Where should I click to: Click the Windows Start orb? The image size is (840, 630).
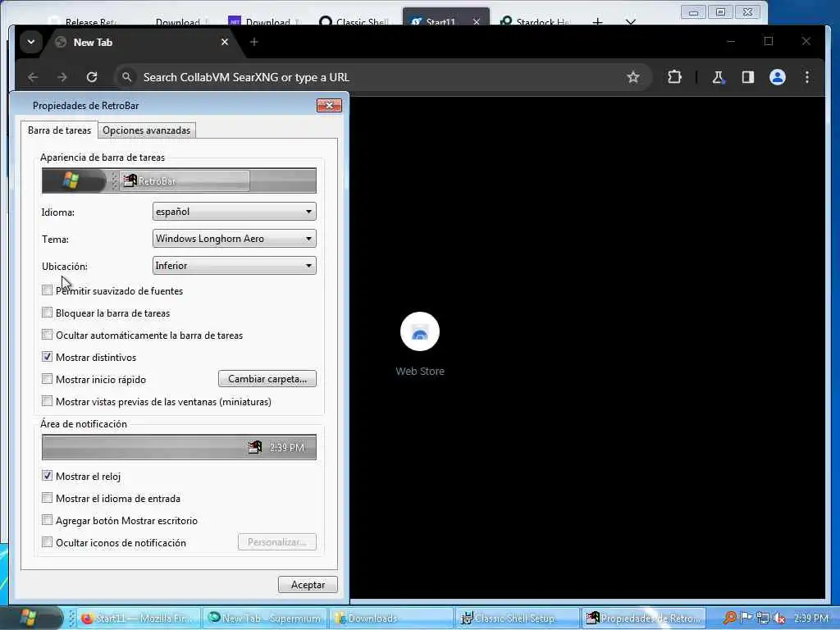(x=28, y=618)
